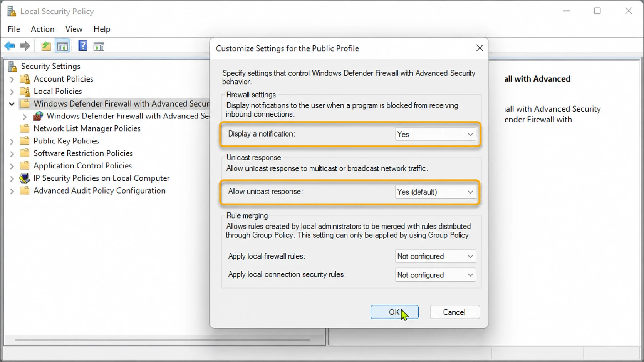Select IP Security Policies on Local Computer
This screenshot has height=362, width=644.
coord(102,178)
